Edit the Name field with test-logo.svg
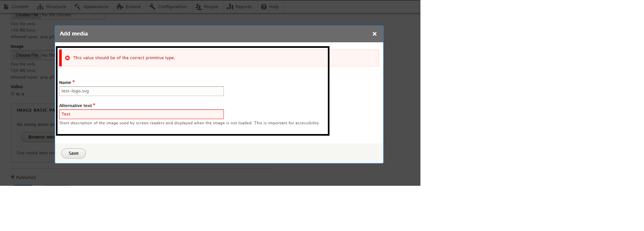The height and width of the screenshot is (231, 644). 141,91
